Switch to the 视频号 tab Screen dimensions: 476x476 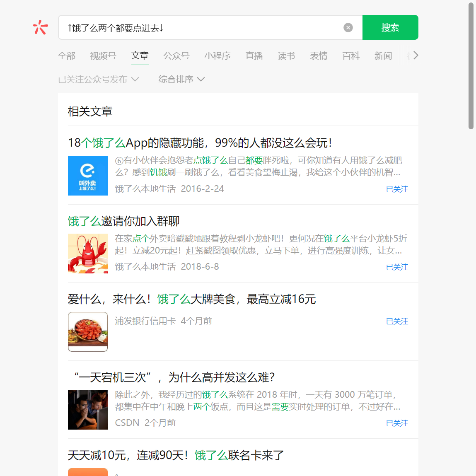pyautogui.click(x=103, y=56)
